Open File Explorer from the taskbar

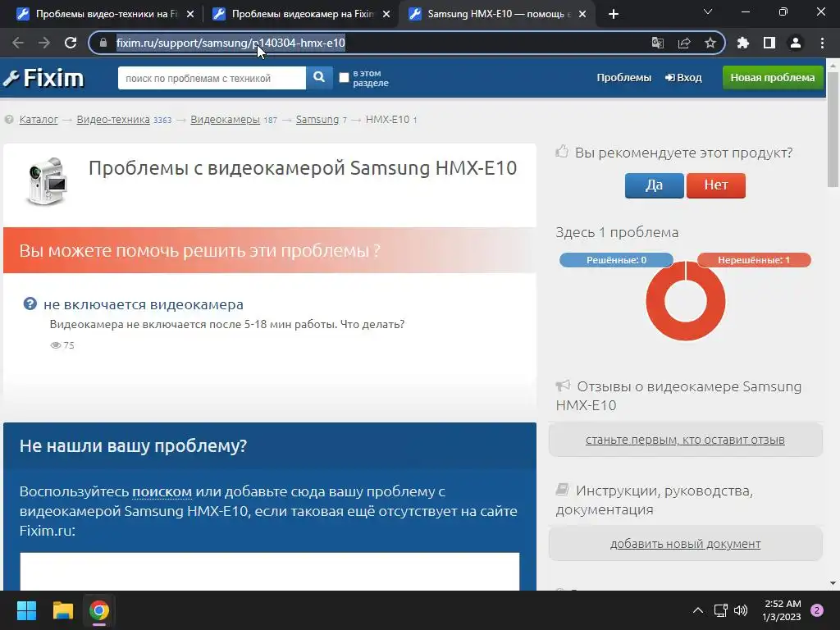(62, 610)
